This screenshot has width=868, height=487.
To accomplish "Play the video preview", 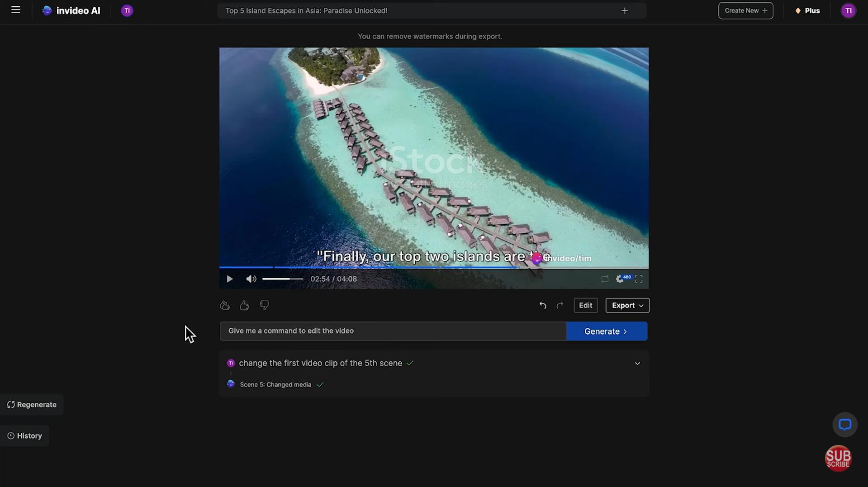I will tap(229, 279).
